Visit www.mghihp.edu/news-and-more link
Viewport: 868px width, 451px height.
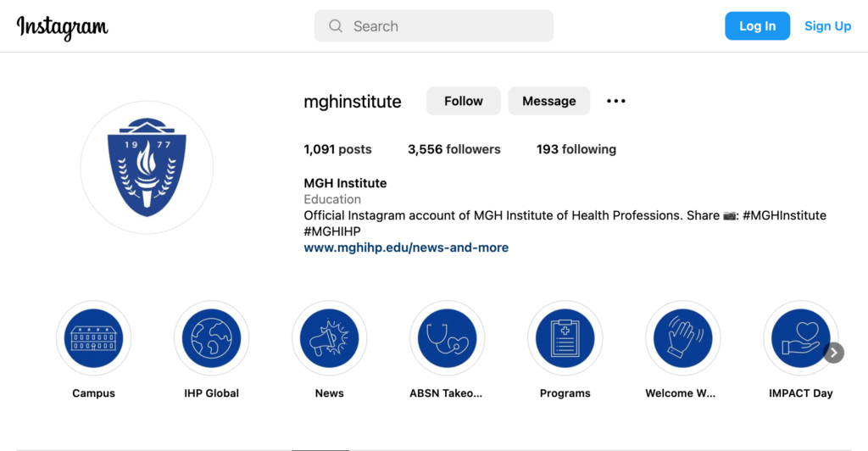[406, 248]
